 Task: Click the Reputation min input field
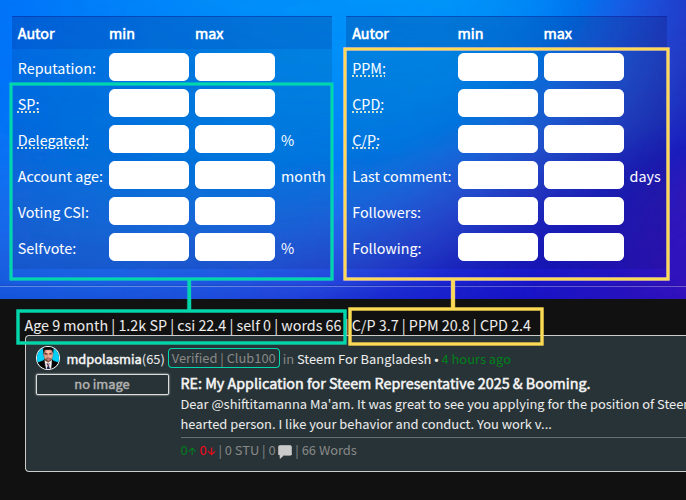[x=149, y=67]
